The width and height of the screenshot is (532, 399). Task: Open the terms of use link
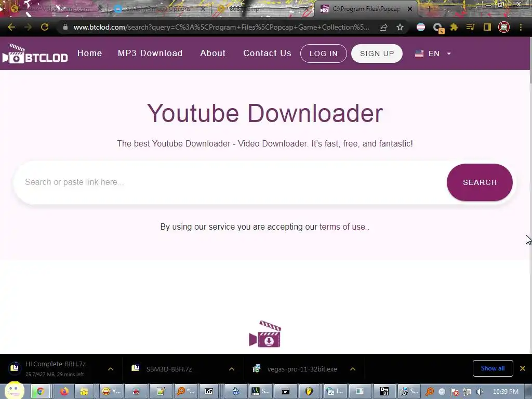pos(342,227)
